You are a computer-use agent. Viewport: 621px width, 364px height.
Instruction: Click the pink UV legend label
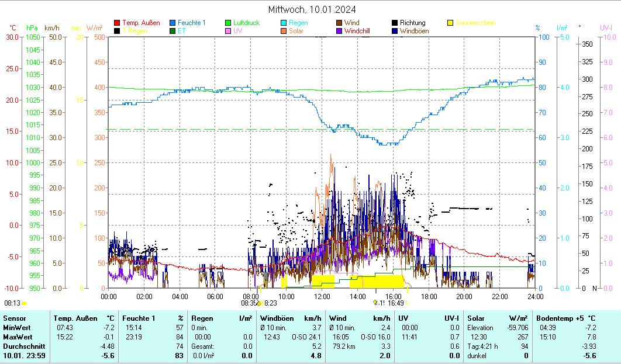pyautogui.click(x=237, y=31)
